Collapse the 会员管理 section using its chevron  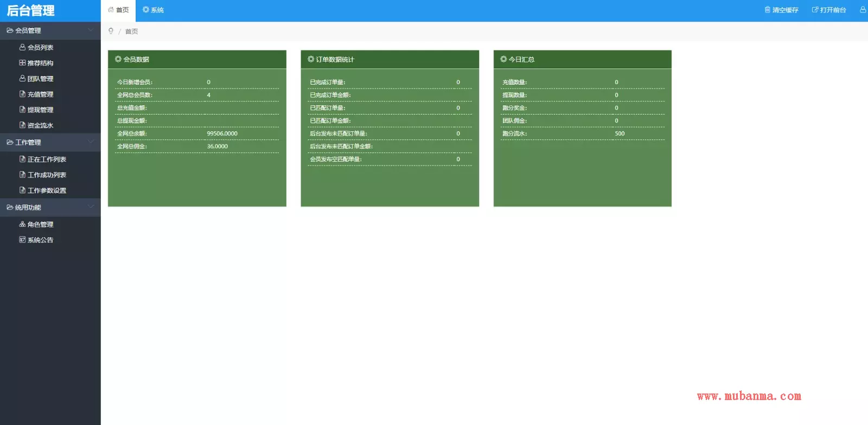click(x=91, y=30)
